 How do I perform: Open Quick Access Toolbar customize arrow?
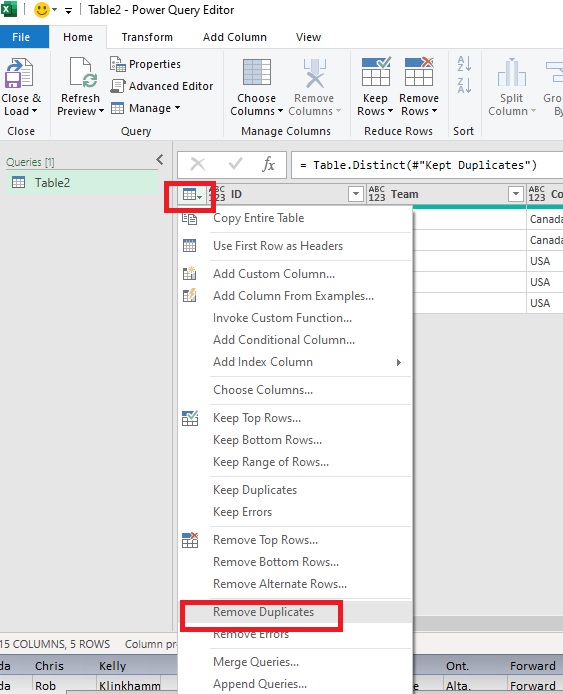pyautogui.click(x=68, y=11)
